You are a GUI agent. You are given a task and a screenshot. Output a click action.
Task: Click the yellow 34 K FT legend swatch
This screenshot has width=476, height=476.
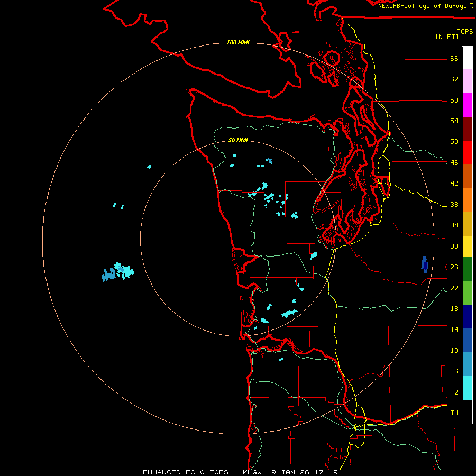point(467,246)
